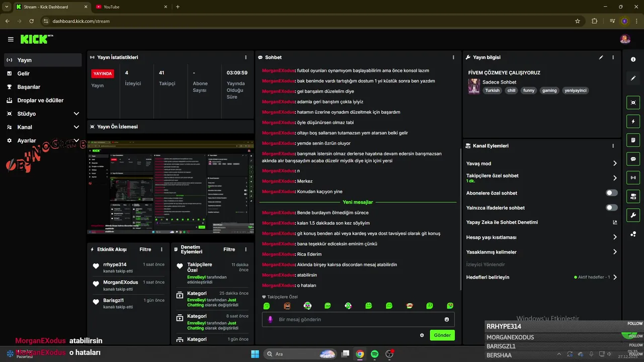
Task: Toggle Yalnızca ifadelerle sohbet switch
Action: 612,208
